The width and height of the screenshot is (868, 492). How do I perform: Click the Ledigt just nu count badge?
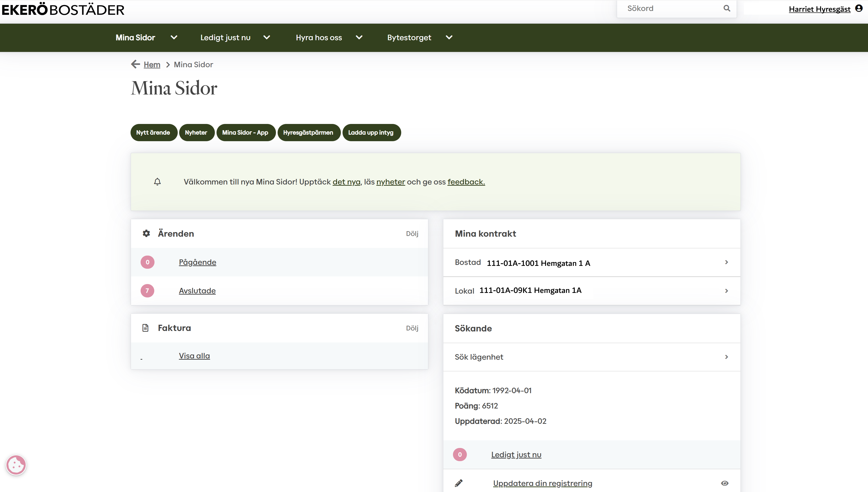pos(460,454)
